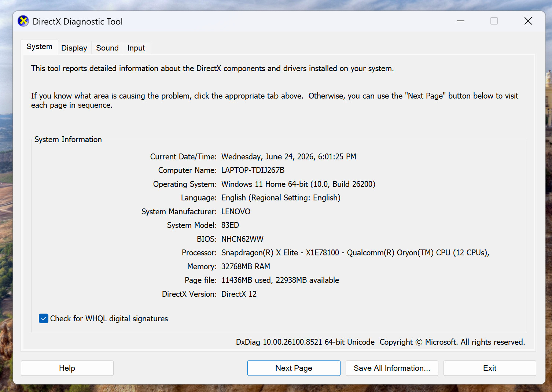
Task: Click the Page file label
Action: [x=201, y=280]
